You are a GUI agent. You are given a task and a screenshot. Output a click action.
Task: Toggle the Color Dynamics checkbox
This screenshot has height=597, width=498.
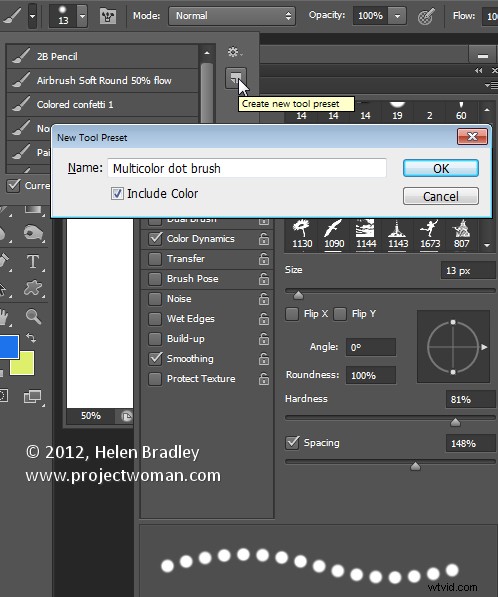[155, 238]
